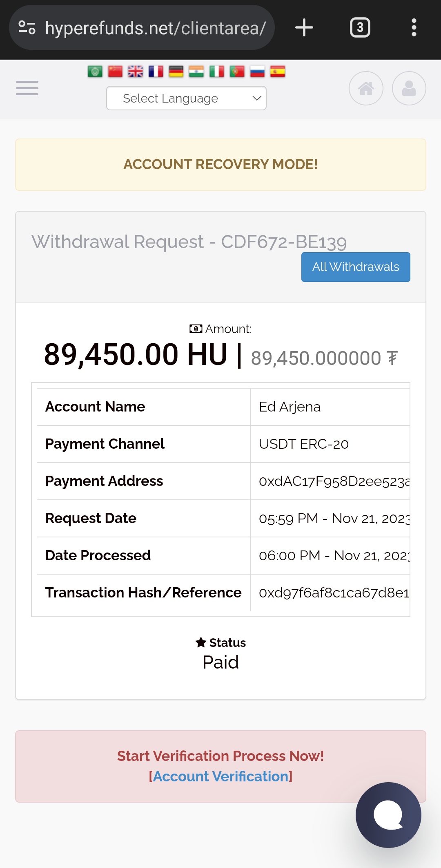Image resolution: width=441 pixels, height=868 pixels.
Task: Click the money icon beside Amount
Action: click(196, 329)
